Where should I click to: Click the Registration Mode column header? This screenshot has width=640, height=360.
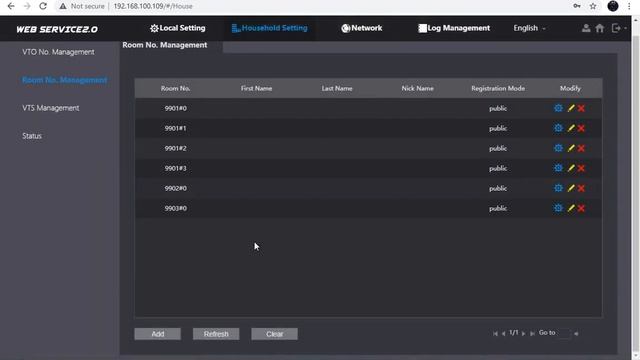click(x=498, y=88)
